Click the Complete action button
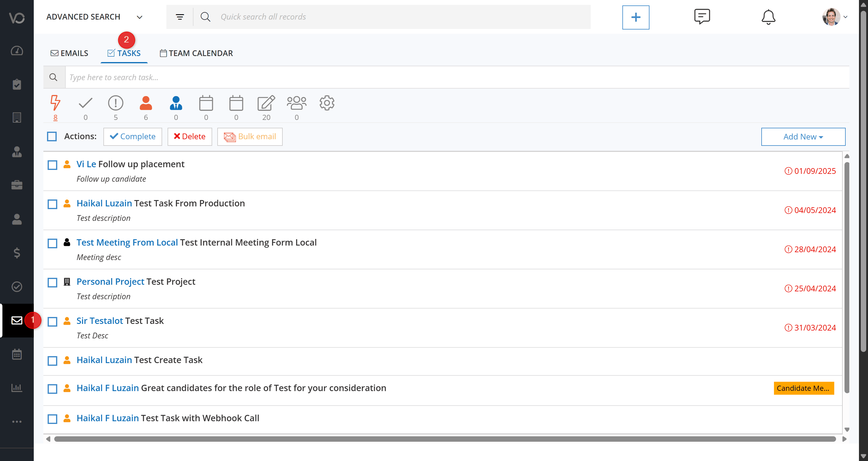868x461 pixels. pyautogui.click(x=133, y=136)
